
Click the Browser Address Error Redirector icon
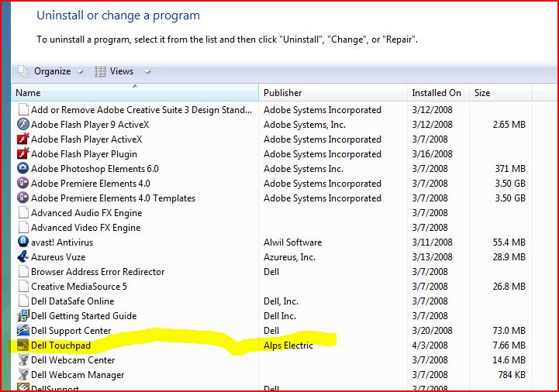23,272
